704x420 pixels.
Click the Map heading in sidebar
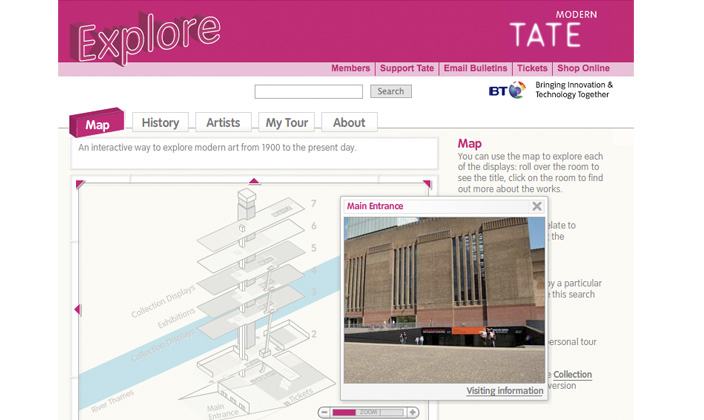[x=470, y=144]
